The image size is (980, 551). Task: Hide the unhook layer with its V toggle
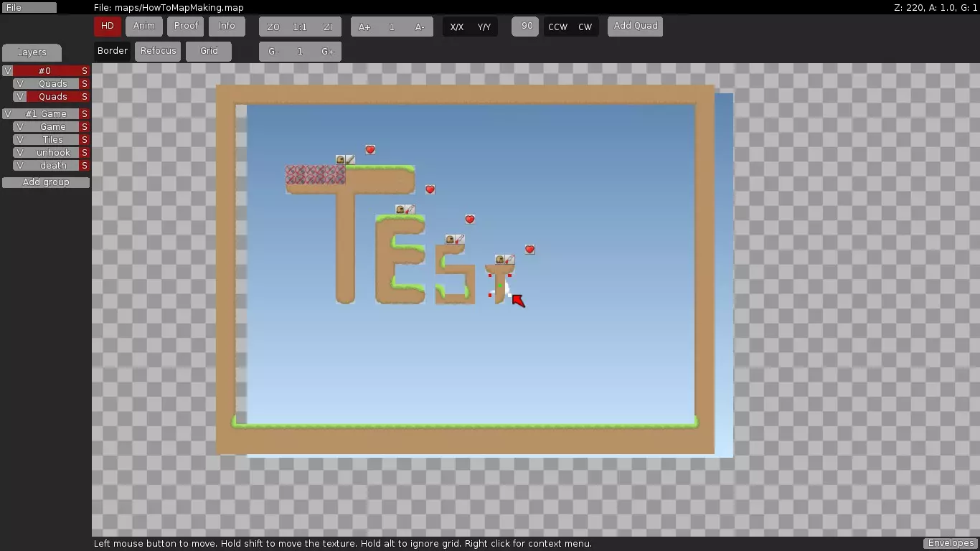(x=19, y=153)
